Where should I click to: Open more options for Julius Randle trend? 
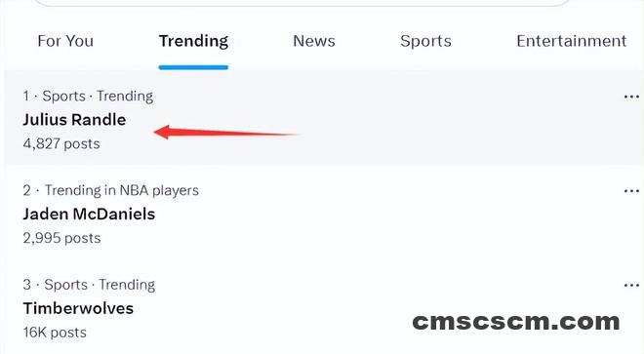[x=631, y=97]
